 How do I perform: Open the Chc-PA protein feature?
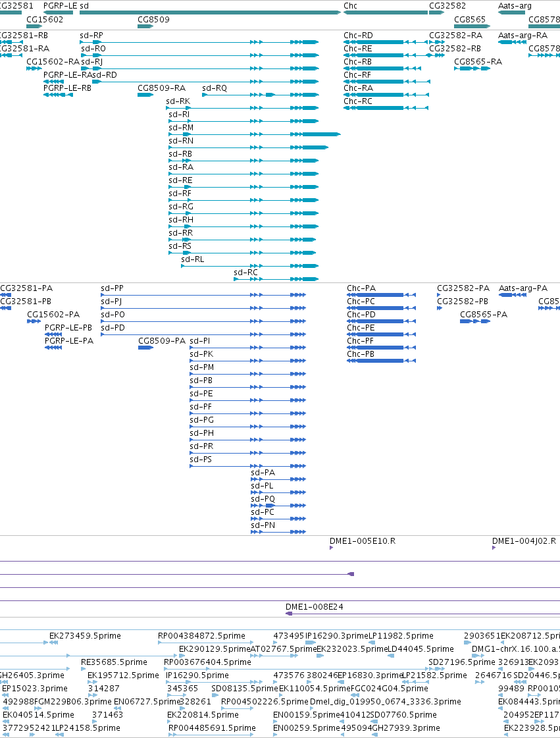[361, 288]
